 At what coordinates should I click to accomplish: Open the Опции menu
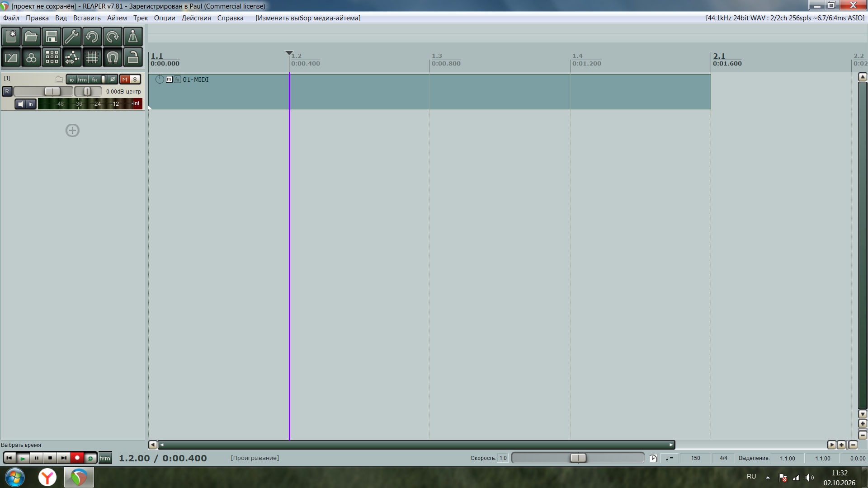click(165, 18)
